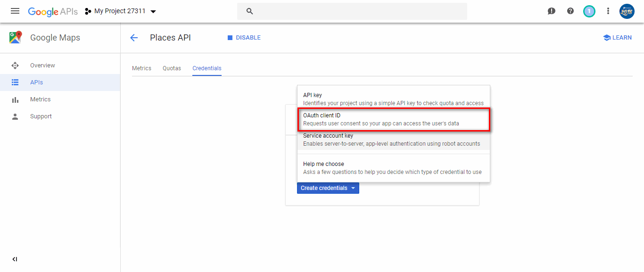This screenshot has width=644, height=272.
Task: Open Support in the sidebar
Action: [60, 116]
